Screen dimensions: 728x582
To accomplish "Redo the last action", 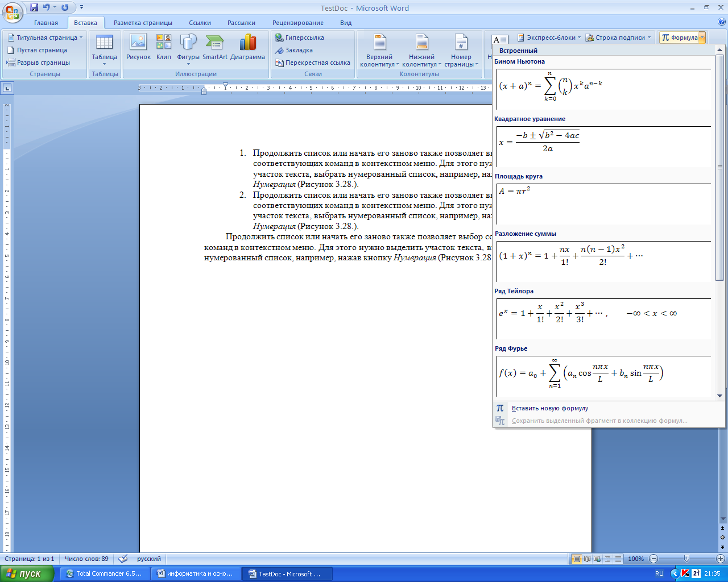I will [x=65, y=7].
